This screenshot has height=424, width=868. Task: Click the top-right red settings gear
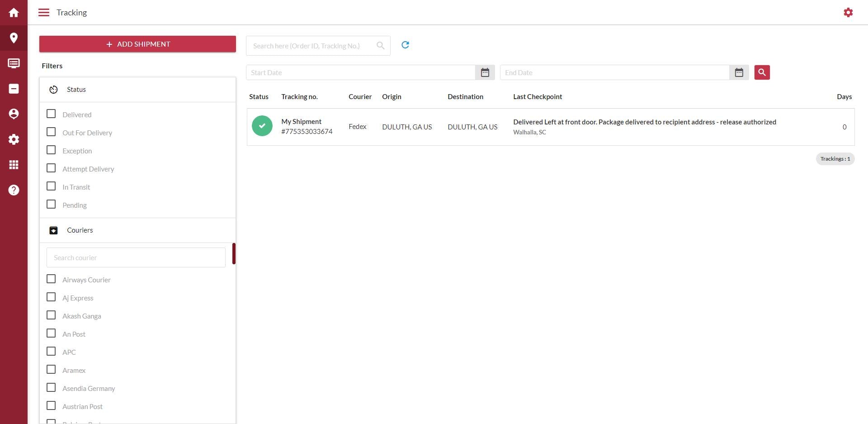(848, 13)
